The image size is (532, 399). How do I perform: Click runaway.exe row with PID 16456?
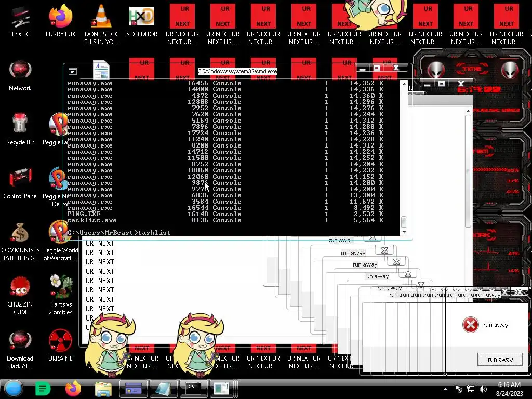[225, 83]
